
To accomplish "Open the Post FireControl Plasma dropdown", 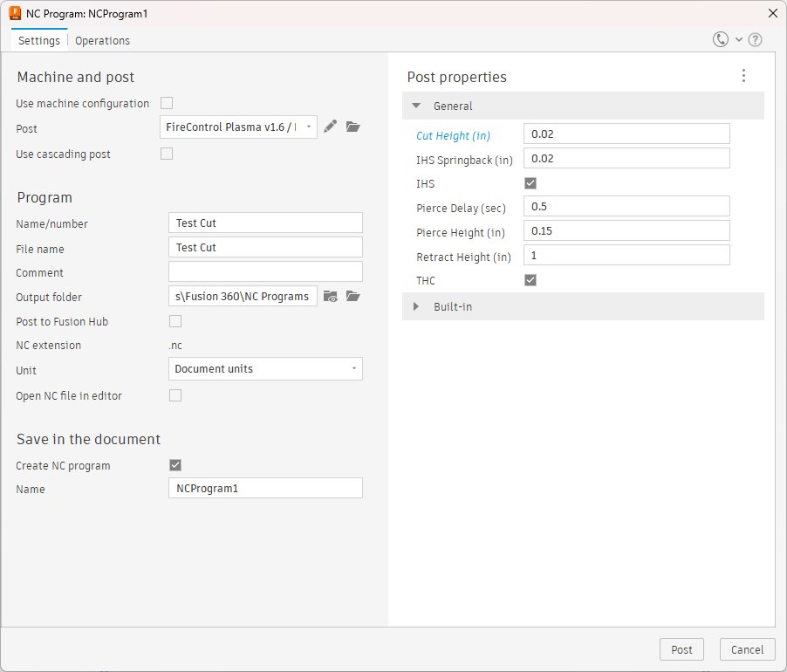I will click(238, 127).
